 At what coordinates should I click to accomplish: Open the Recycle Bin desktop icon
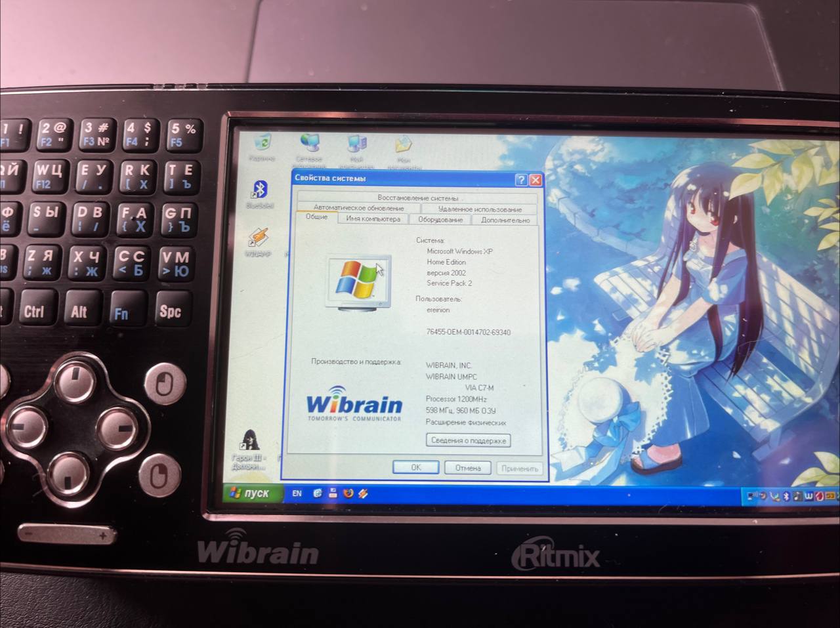263,144
